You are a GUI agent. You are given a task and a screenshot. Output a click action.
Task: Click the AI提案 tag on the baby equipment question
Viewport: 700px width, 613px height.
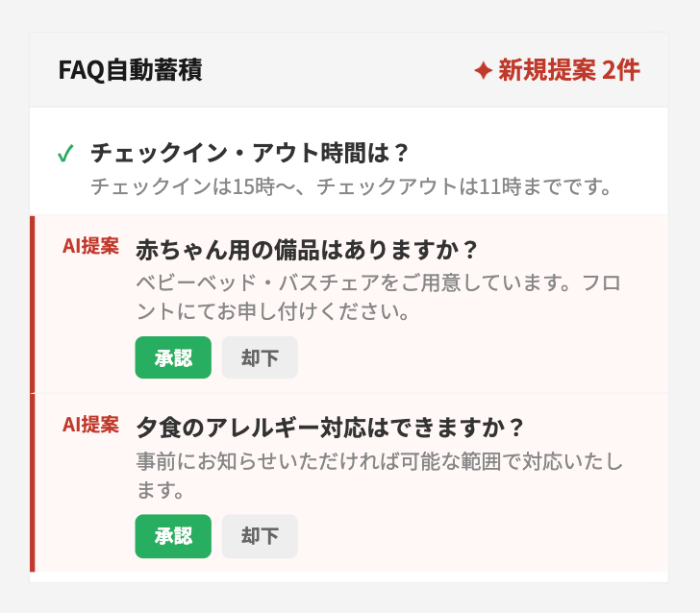click(90, 246)
